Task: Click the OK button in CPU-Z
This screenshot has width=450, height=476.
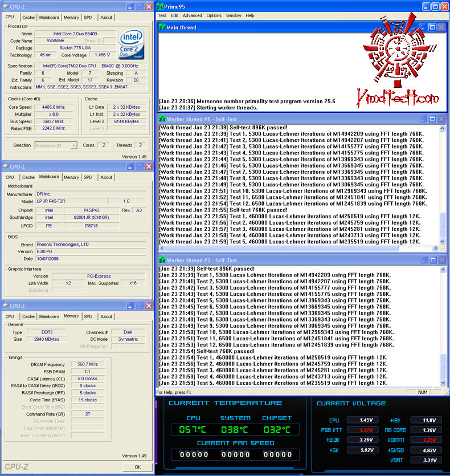Action: pyautogui.click(x=137, y=467)
